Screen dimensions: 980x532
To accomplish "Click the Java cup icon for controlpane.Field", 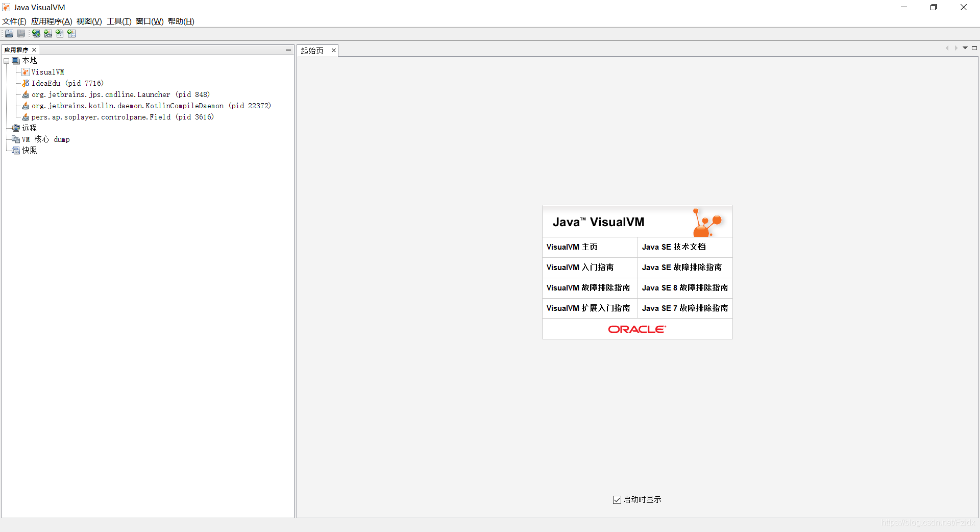I will pyautogui.click(x=26, y=117).
